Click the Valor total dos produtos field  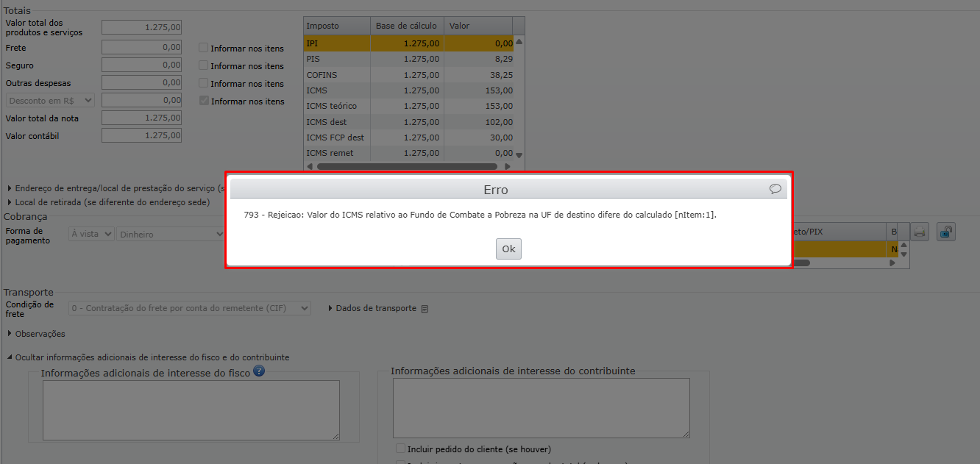click(141, 27)
